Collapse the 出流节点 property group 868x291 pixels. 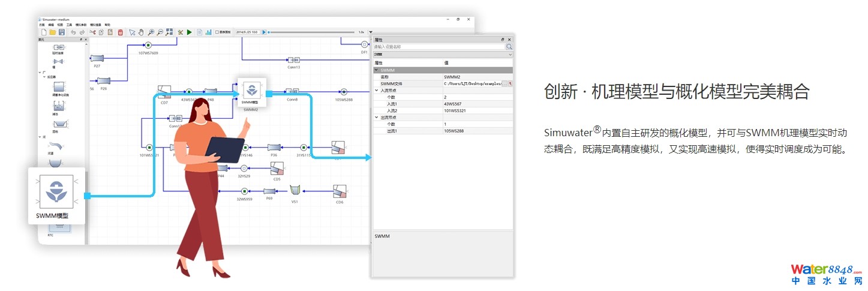pos(376,117)
